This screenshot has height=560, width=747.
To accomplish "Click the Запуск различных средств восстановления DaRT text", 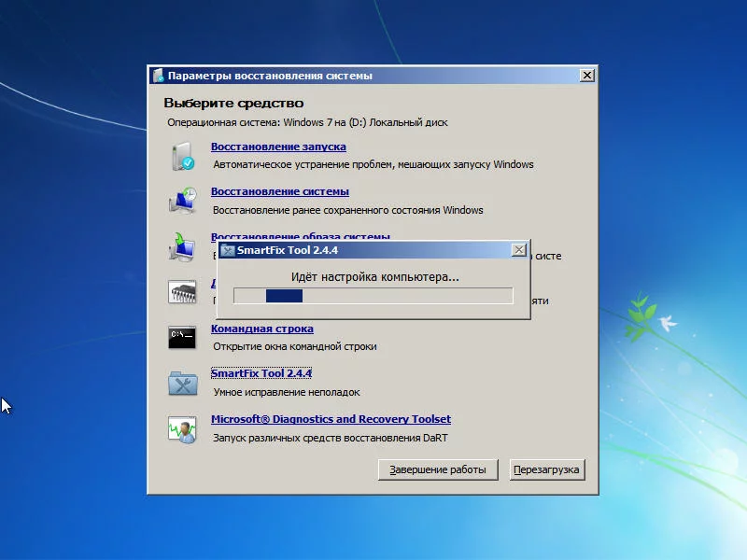I will click(331, 438).
